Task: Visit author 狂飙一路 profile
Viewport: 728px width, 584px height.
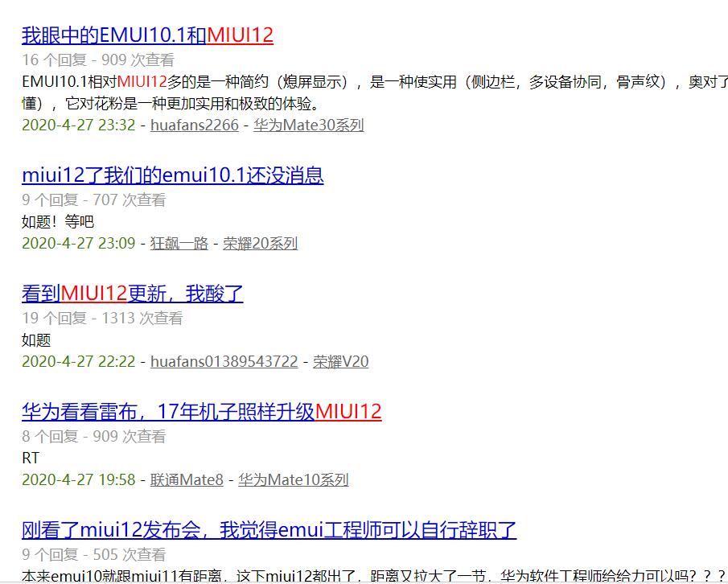Action: pyautogui.click(x=179, y=243)
